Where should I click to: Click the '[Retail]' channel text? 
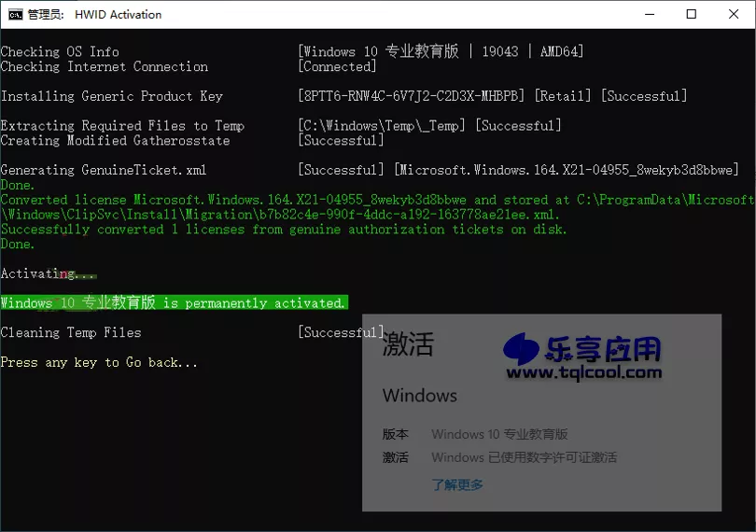click(x=563, y=96)
